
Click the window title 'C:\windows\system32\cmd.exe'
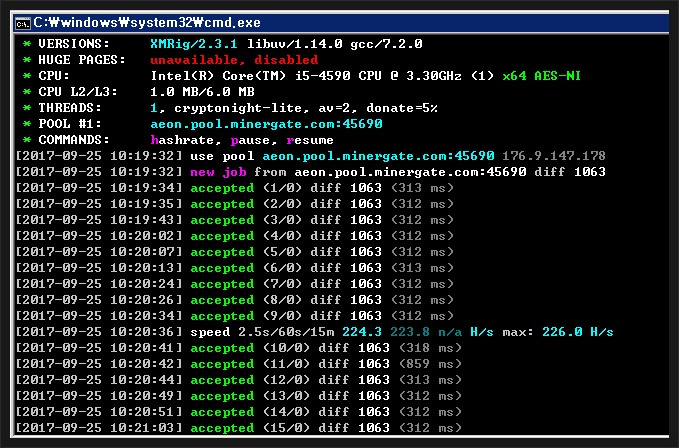point(147,23)
